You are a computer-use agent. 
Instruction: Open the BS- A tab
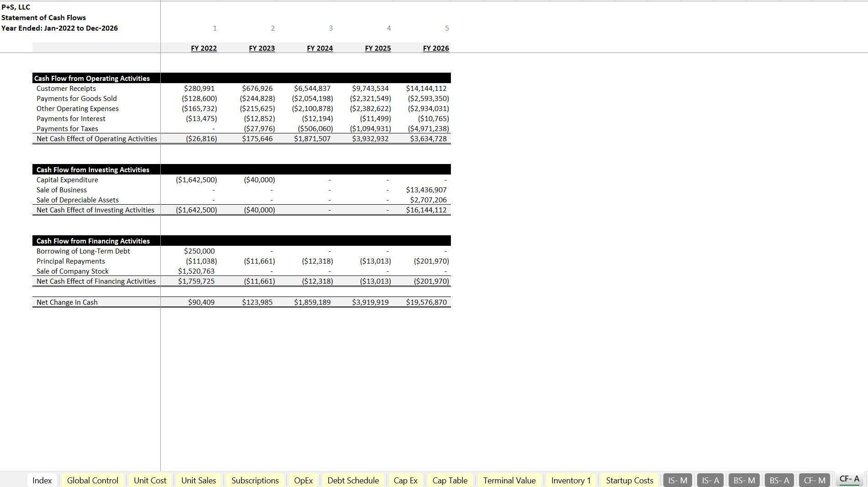[779, 480]
